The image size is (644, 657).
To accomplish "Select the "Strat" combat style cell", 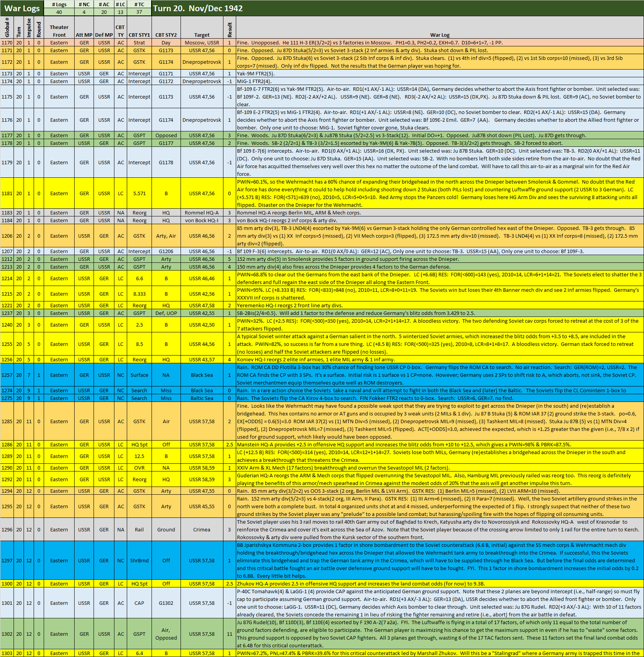I will (139, 43).
